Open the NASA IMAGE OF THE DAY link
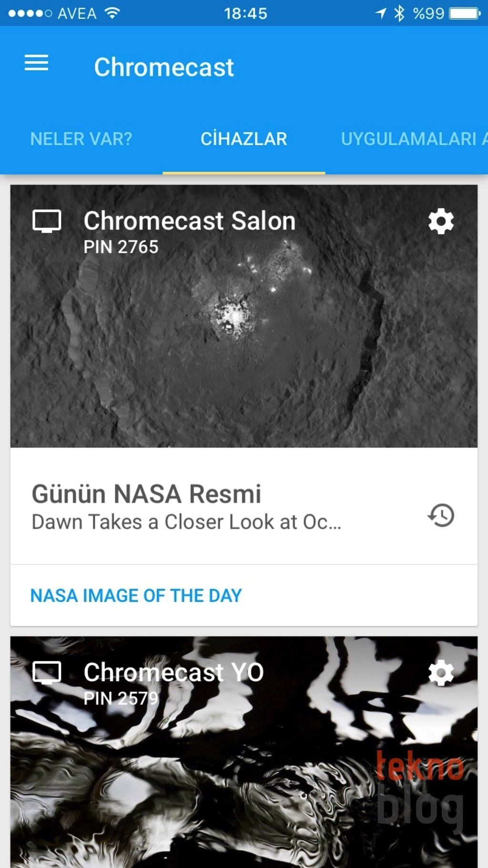 136,595
